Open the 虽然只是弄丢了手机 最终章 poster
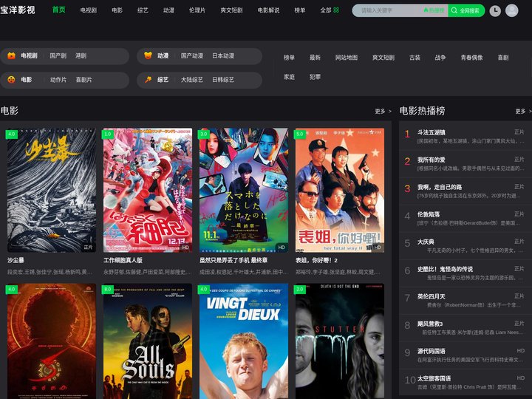Image resolution: width=532 pixels, height=399 pixels. click(244, 190)
